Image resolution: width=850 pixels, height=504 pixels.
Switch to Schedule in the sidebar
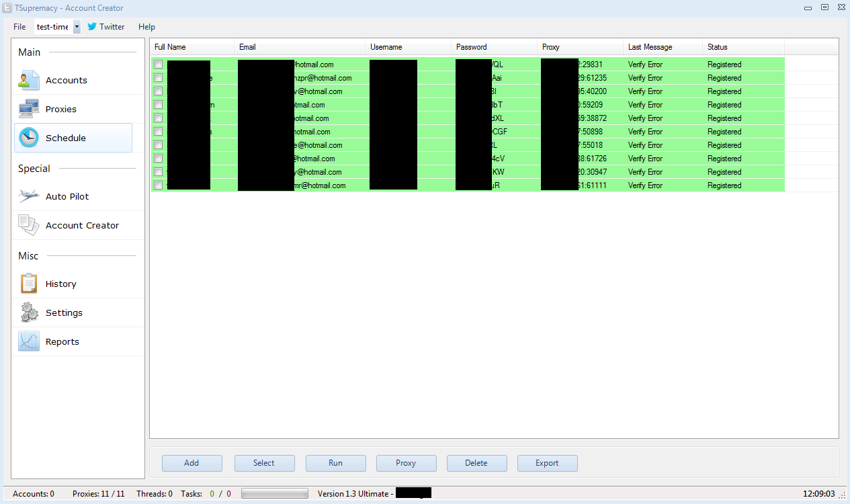coord(74,138)
